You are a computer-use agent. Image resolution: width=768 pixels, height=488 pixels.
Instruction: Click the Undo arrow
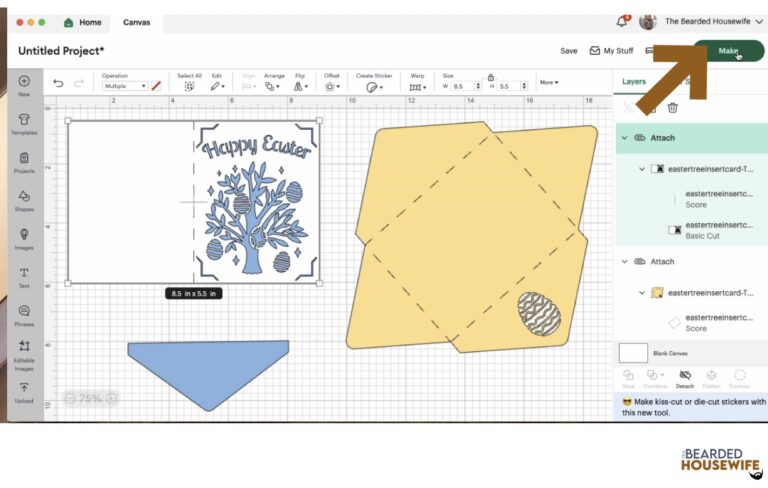click(58, 85)
